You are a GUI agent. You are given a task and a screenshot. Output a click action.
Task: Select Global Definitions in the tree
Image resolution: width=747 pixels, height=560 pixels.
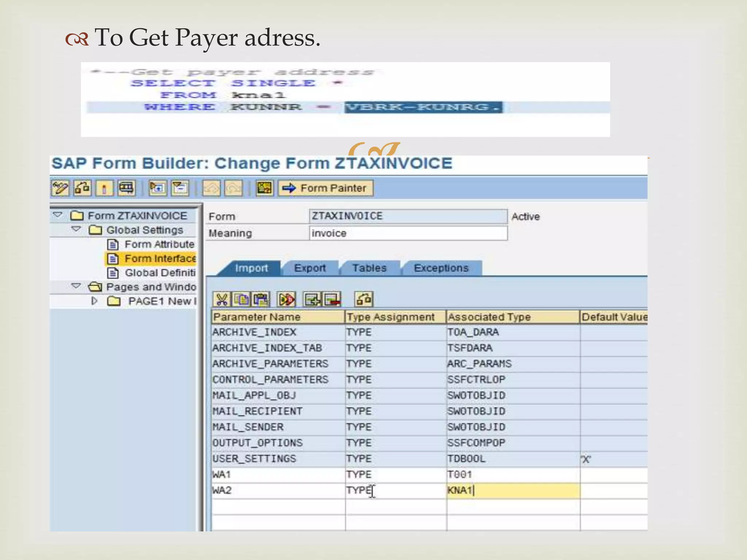(160, 273)
